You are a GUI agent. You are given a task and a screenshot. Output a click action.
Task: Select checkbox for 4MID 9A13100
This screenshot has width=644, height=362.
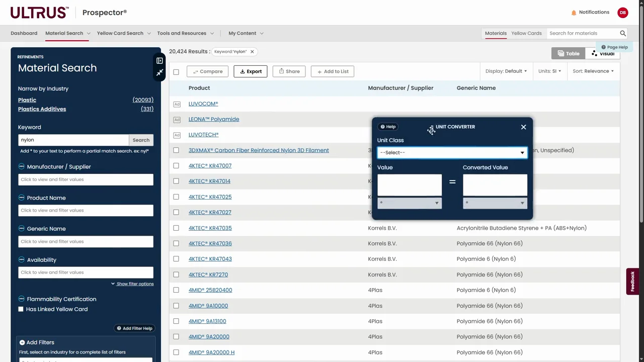coord(176,321)
